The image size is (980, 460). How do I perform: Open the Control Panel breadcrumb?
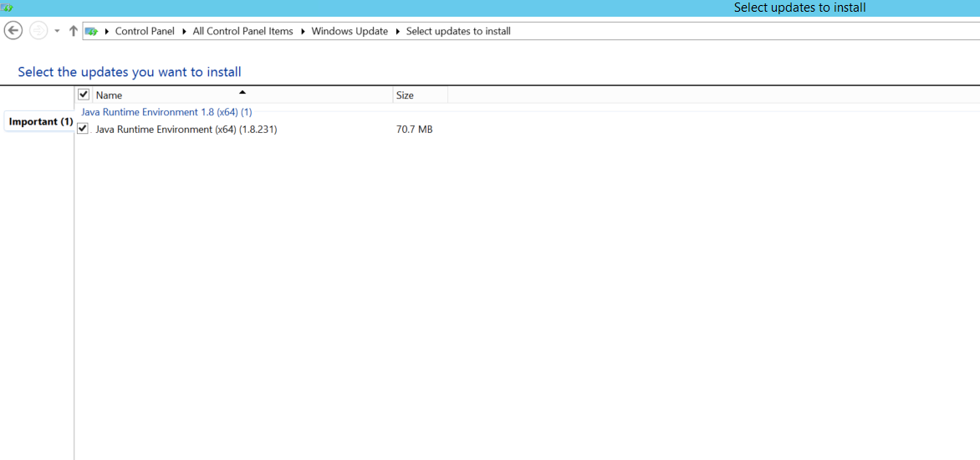[x=145, y=31]
